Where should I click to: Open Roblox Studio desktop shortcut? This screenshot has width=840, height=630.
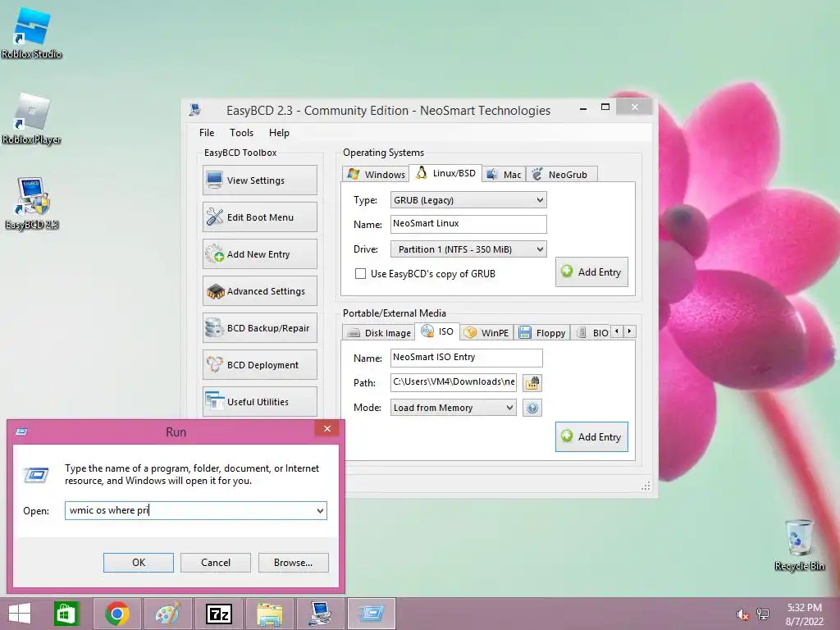(x=32, y=33)
